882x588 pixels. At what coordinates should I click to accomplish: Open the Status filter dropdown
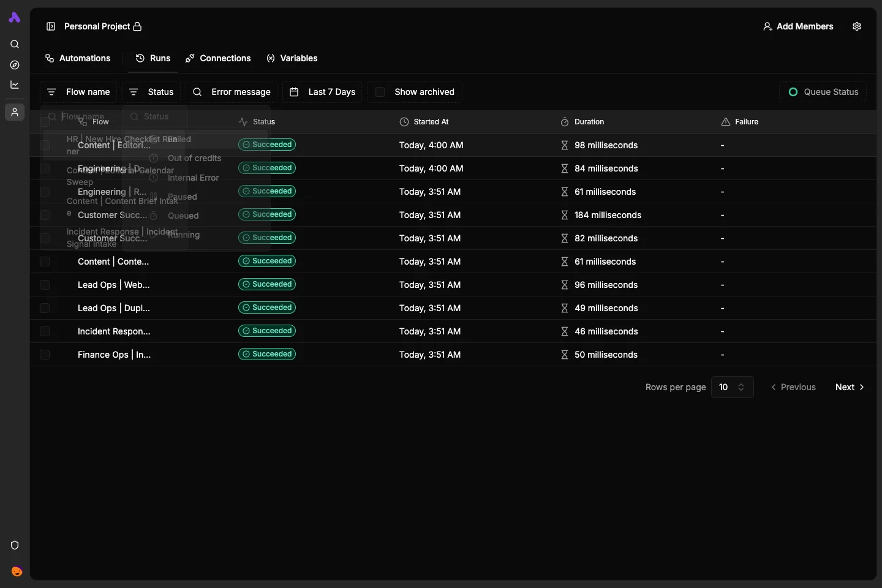point(151,92)
